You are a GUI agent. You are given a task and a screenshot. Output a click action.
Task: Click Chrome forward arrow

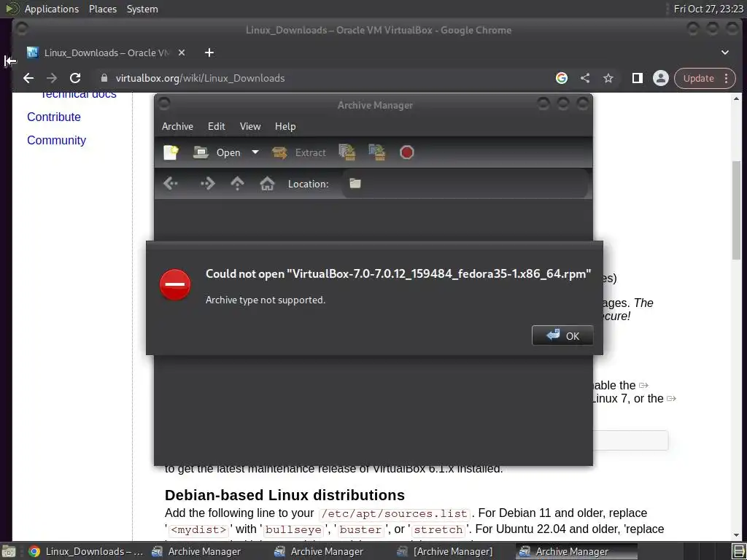tap(52, 78)
